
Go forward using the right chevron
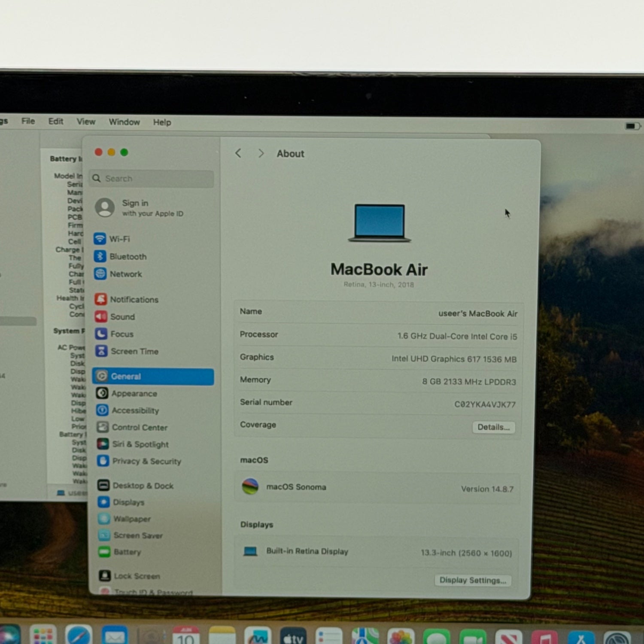click(x=261, y=153)
